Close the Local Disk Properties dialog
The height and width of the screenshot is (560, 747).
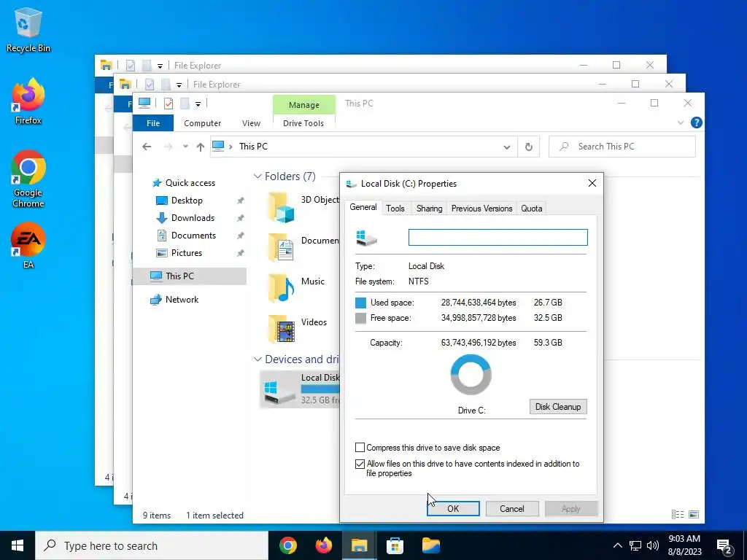592,183
